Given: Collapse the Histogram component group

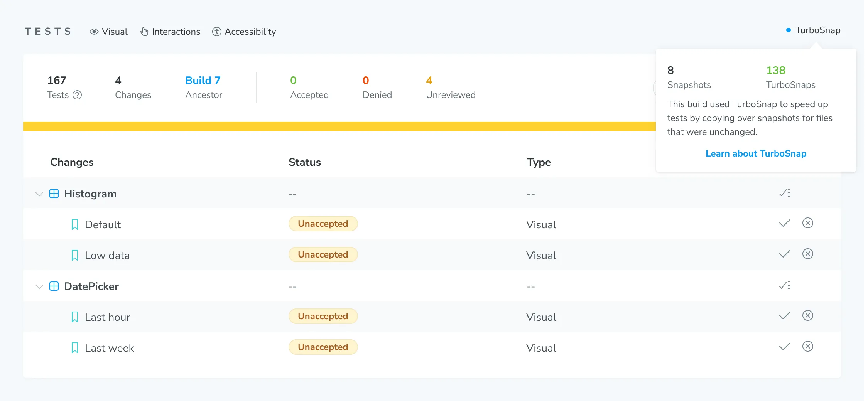Looking at the screenshot, I should (x=39, y=194).
